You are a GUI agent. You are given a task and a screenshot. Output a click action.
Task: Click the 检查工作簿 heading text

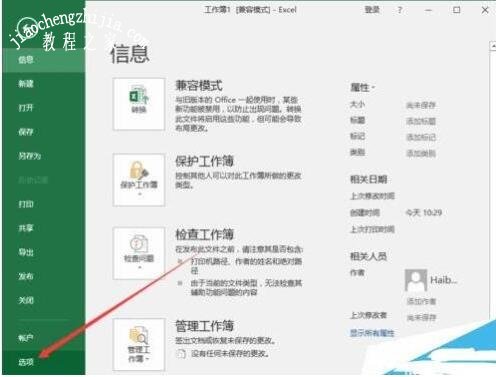pos(204,234)
